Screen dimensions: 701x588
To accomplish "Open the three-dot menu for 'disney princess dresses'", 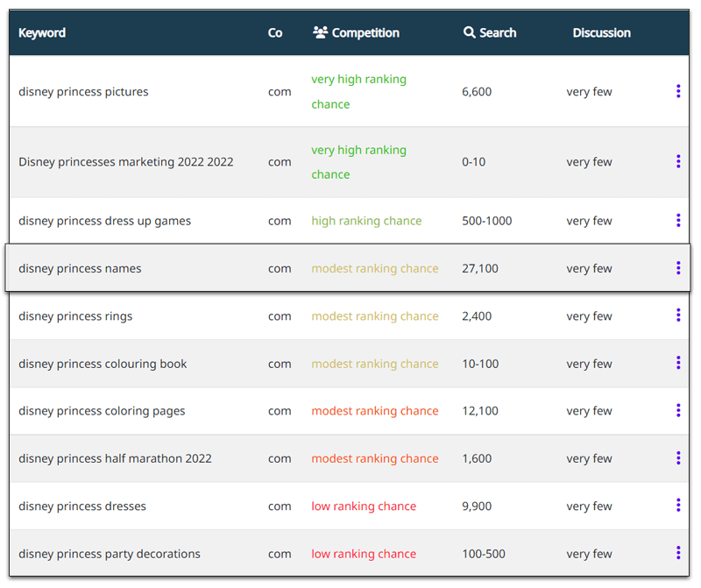I will 678,506.
